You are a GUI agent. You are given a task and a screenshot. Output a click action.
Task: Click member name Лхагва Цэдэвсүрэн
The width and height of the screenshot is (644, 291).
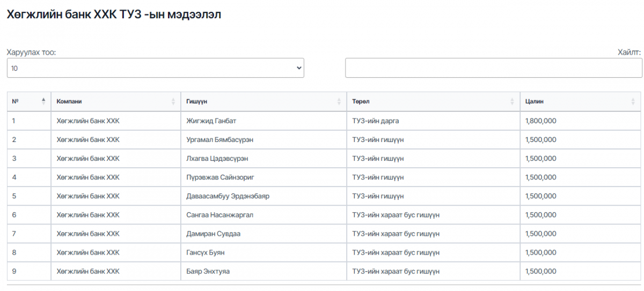pos(217,159)
